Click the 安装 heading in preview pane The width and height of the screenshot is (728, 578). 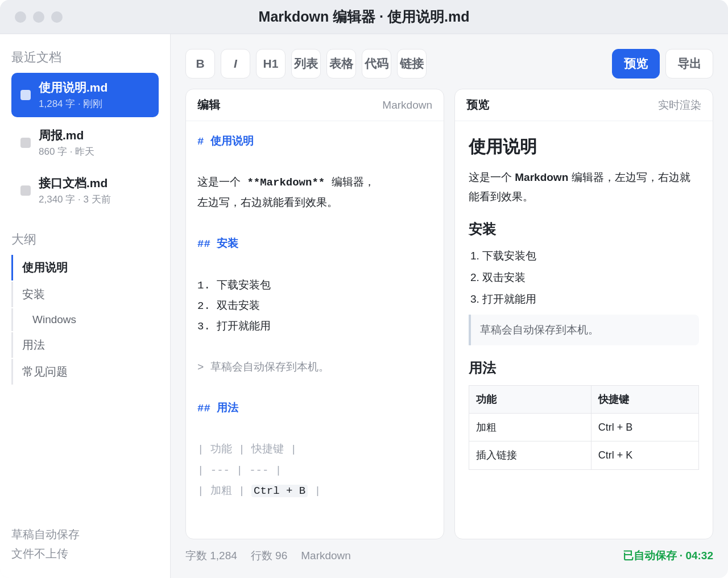pos(482,229)
